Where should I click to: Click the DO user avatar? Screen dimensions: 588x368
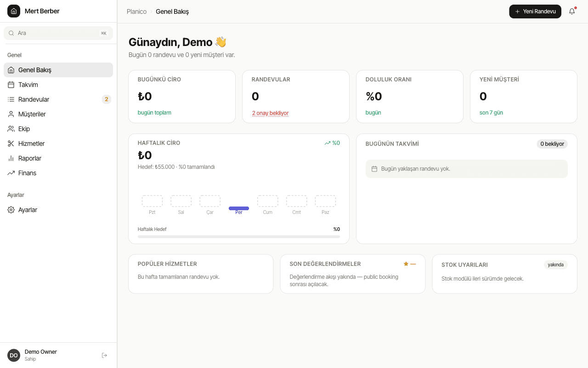(x=14, y=355)
